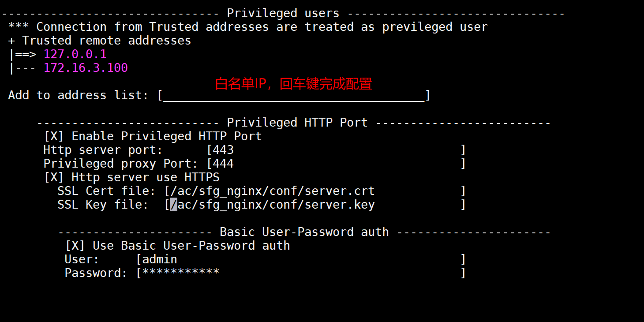Click the Privileged HTTP Port section heading
The height and width of the screenshot is (322, 644).
(x=297, y=123)
